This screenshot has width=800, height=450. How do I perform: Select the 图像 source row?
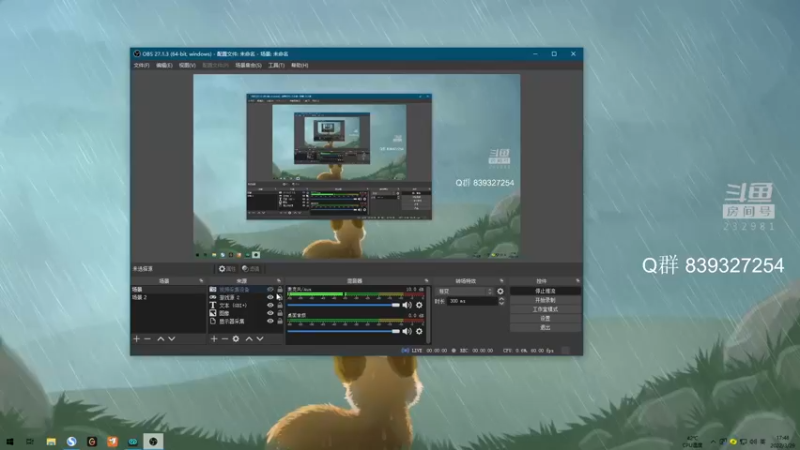[x=246, y=313]
